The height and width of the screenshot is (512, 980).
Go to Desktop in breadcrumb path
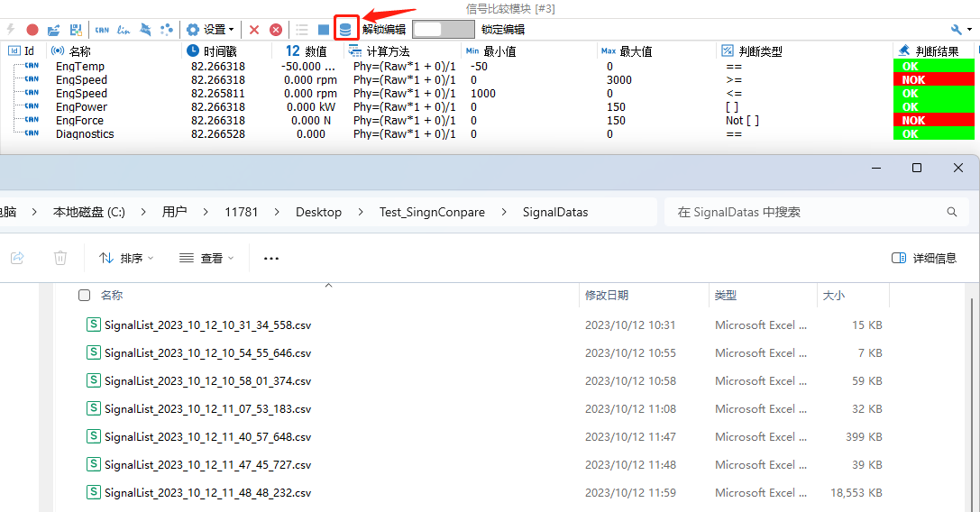tap(319, 212)
